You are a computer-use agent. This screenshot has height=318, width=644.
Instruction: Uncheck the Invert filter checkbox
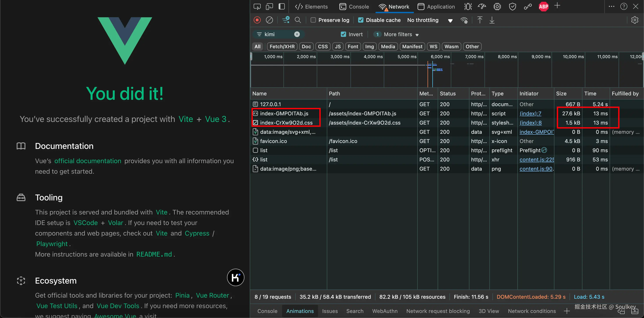coord(343,34)
